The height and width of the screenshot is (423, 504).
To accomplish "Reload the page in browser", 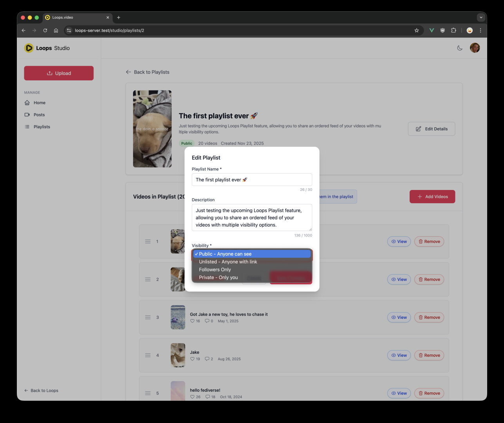I will [45, 31].
